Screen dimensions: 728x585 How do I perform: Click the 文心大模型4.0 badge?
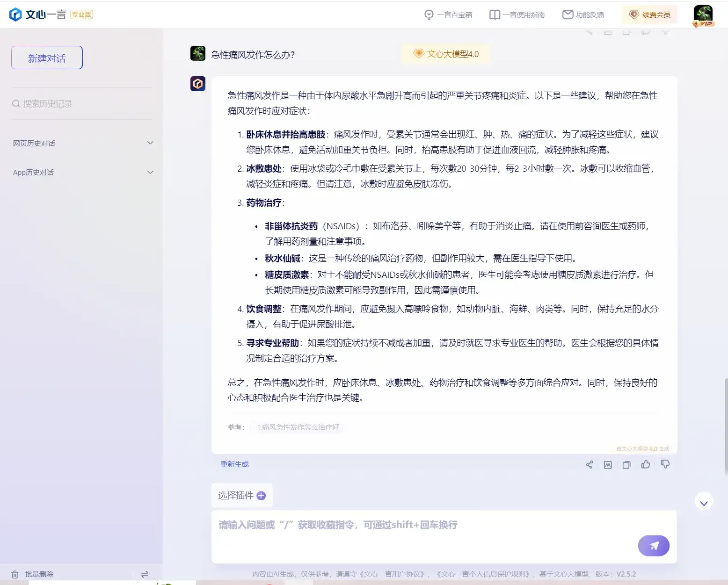coord(445,54)
